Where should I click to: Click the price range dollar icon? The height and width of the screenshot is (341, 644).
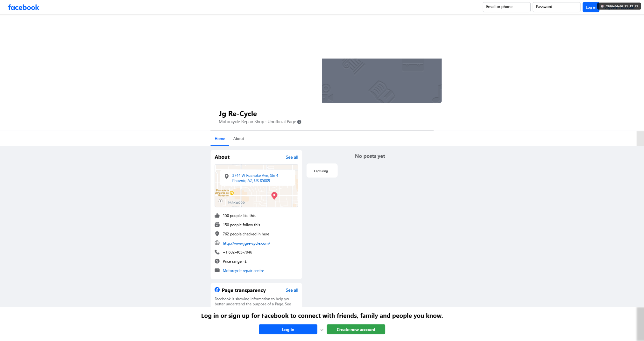217,261
